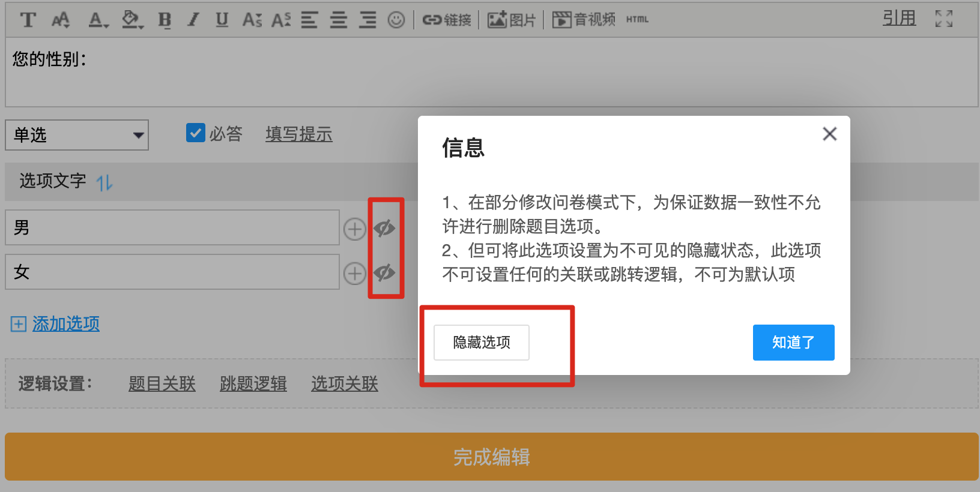
Task: Open the background fill color picker
Action: pyautogui.click(x=132, y=20)
